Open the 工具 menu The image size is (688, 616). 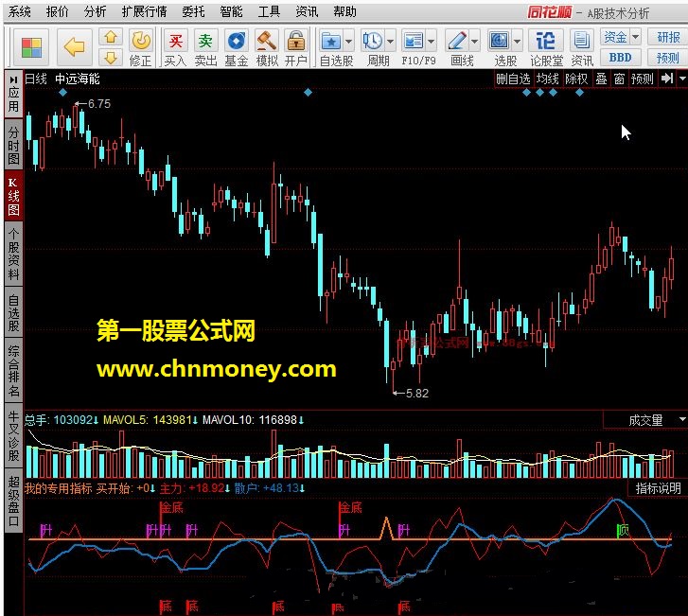click(269, 12)
